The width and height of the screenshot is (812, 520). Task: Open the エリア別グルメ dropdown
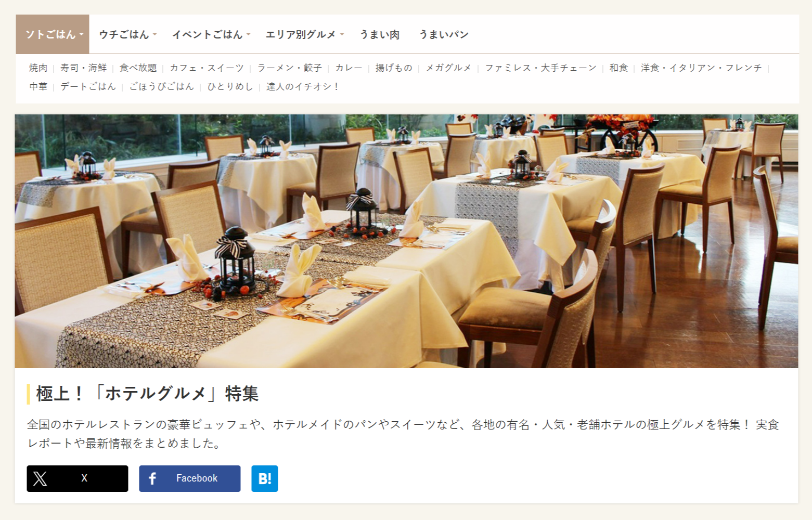(x=305, y=34)
